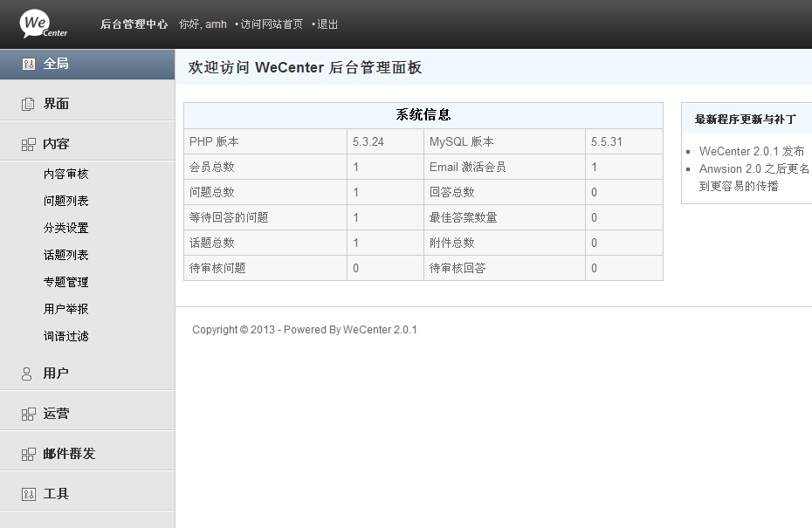This screenshot has width=812, height=528.
Task: Open the WeCenter 2.0.1 发布 news link
Action: click(752, 152)
